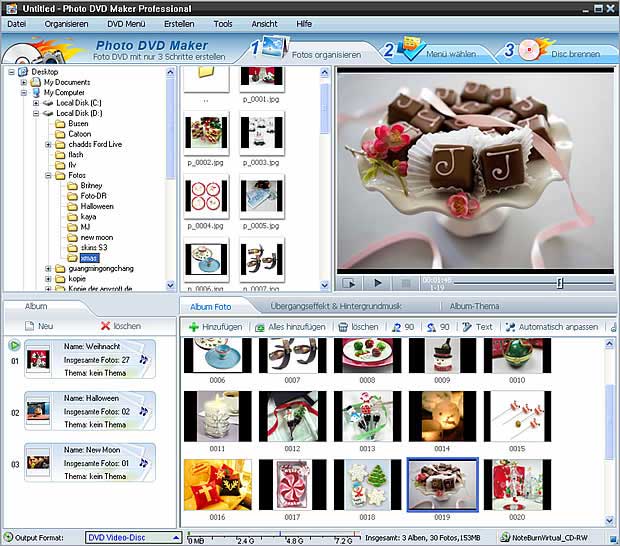
Task: Open the Ansicht menu
Action: click(265, 24)
